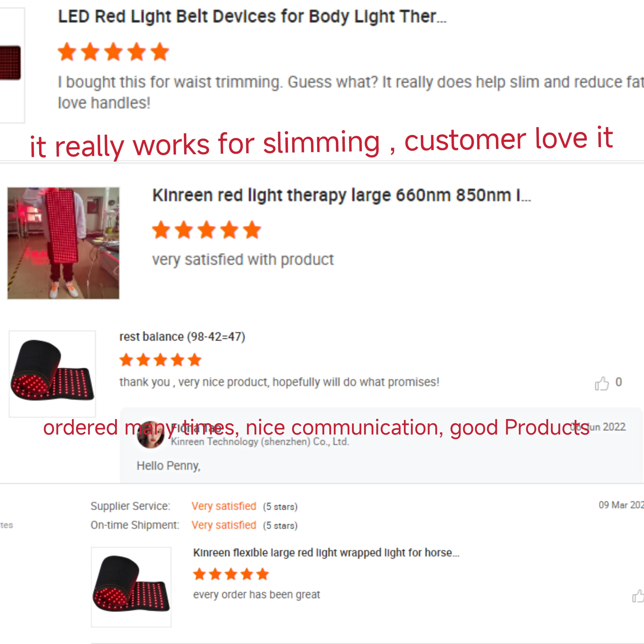The image size is (644, 644).
Task: Open the rolled belt thumbnail beside 'rest balance'
Action: tap(52, 374)
